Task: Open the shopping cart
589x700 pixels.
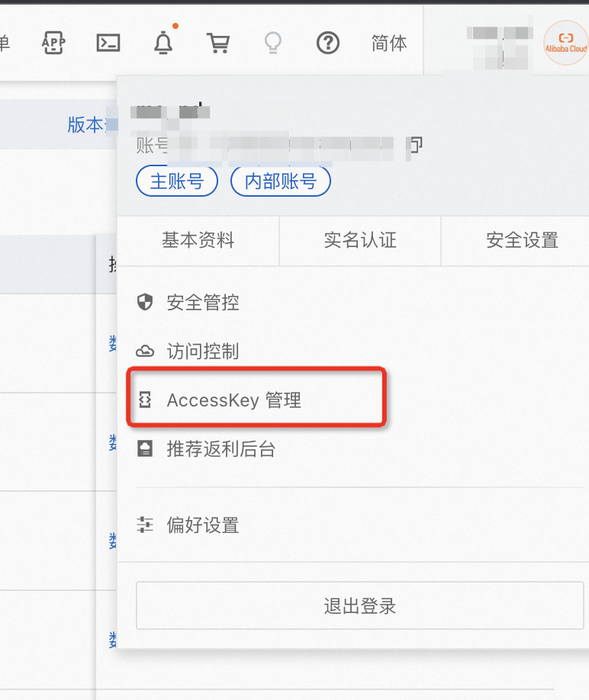Action: click(x=218, y=43)
